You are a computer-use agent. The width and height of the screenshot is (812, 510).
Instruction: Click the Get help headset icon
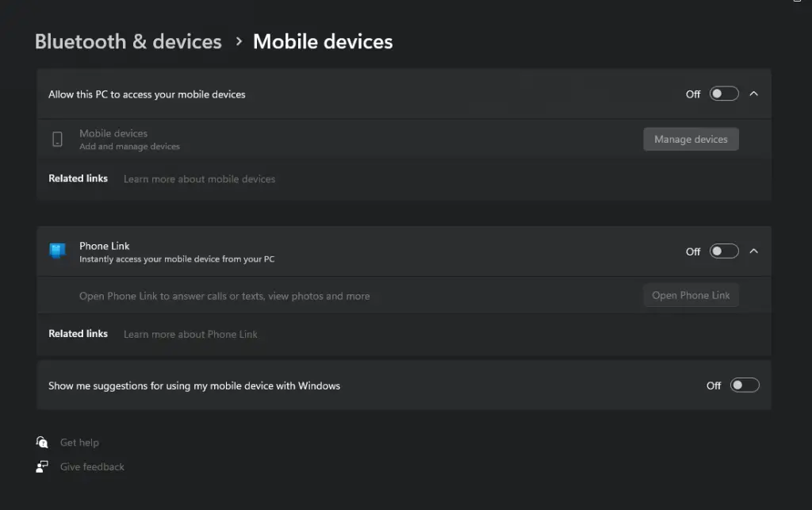(x=42, y=443)
